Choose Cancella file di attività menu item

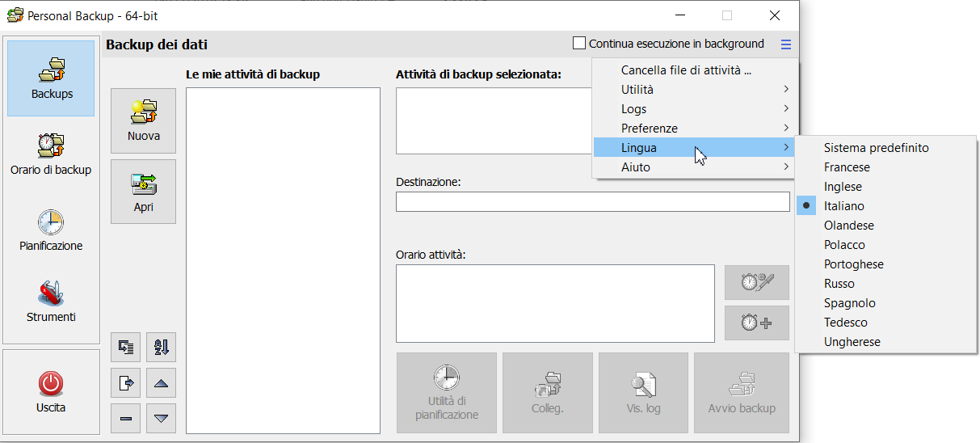coord(695,70)
